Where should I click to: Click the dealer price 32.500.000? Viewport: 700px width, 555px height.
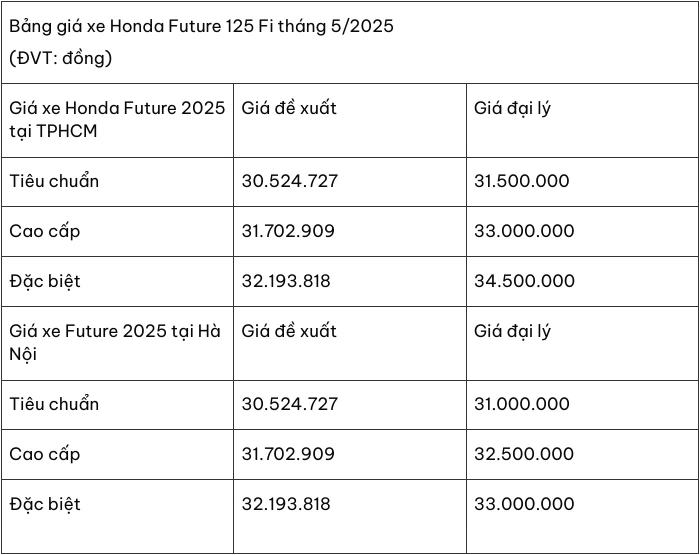(524, 454)
